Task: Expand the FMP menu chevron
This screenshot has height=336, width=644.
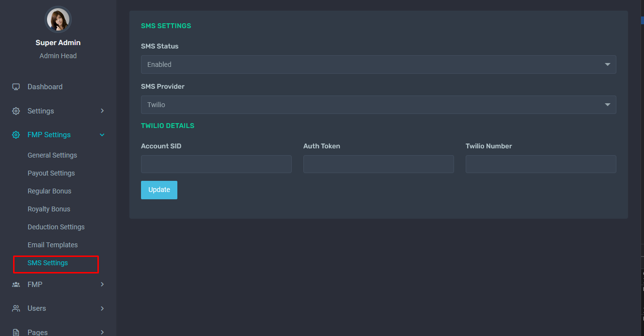Action: tap(102, 285)
